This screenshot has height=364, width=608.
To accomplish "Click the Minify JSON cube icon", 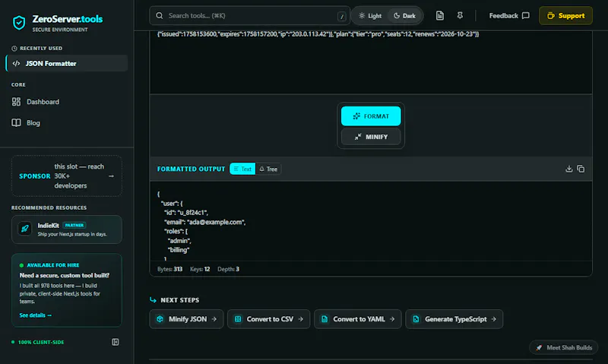I will pyautogui.click(x=160, y=319).
